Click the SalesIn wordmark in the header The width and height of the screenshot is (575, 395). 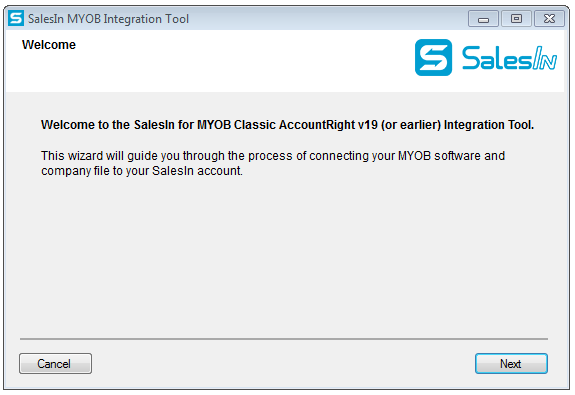pos(509,58)
